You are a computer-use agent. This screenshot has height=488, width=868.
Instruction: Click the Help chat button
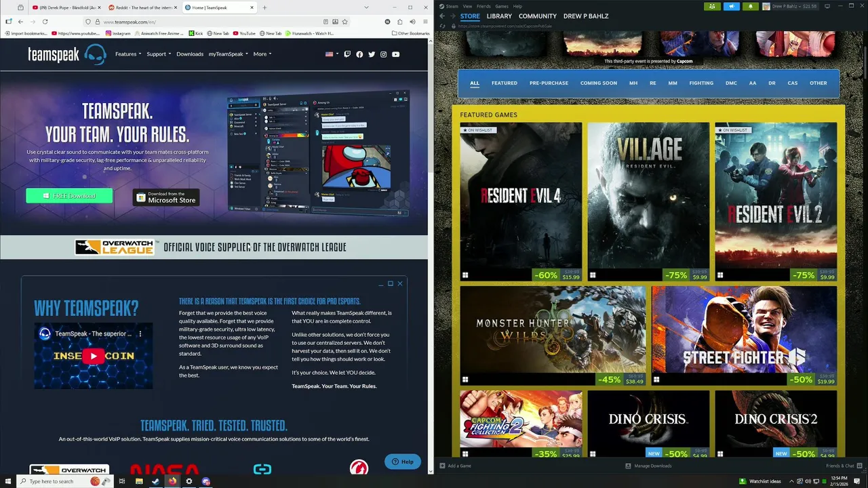coord(403,462)
